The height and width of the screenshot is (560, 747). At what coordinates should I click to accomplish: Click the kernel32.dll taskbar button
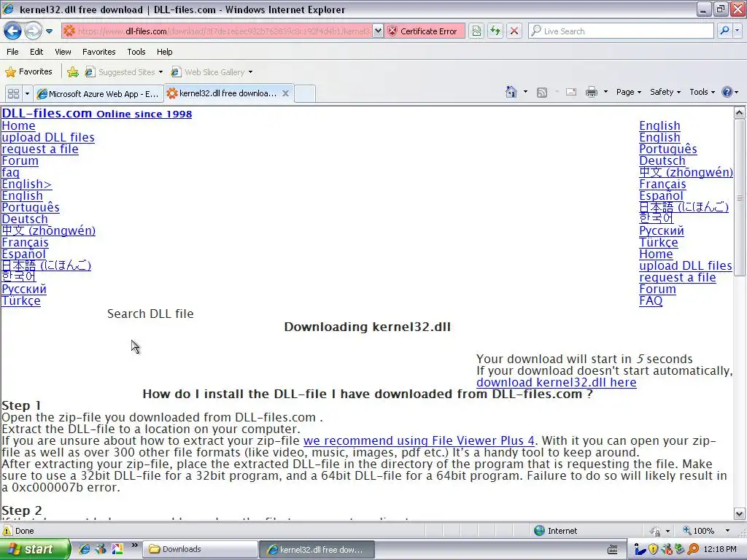pyautogui.click(x=317, y=550)
